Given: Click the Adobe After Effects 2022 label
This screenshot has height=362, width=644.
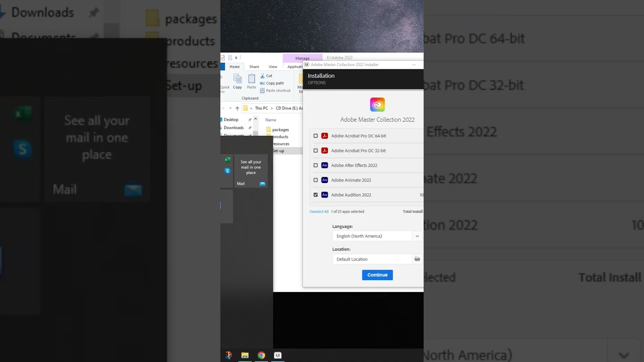Looking at the screenshot, I should [x=354, y=165].
